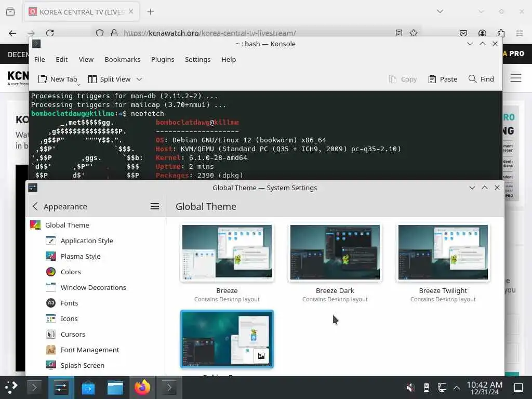Open the Splash Screen icon
The width and height of the screenshot is (532, 399).
(x=51, y=365)
